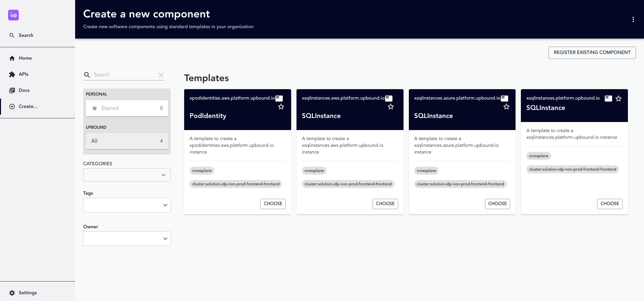This screenshot has width=644, height=301.
Task: Expand the Tags dropdown
Action: pyautogui.click(x=165, y=205)
